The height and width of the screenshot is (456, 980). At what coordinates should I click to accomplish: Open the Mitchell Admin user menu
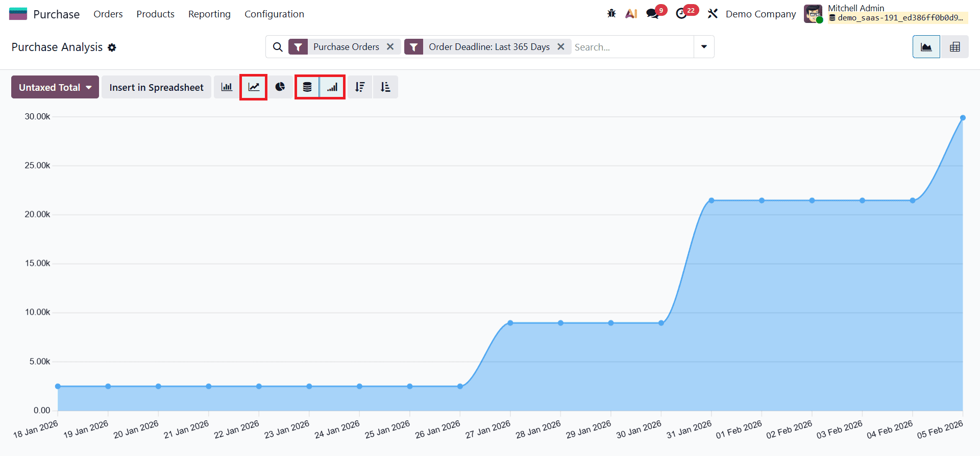click(x=886, y=13)
